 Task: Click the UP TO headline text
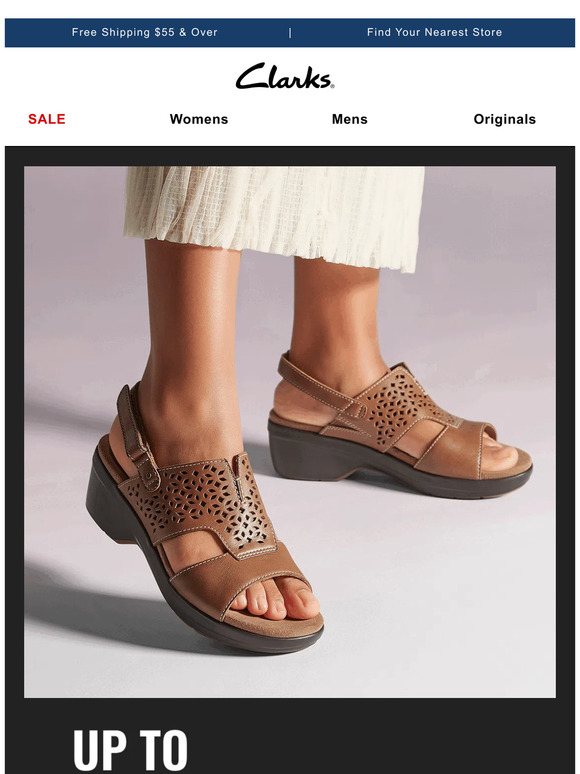130,750
